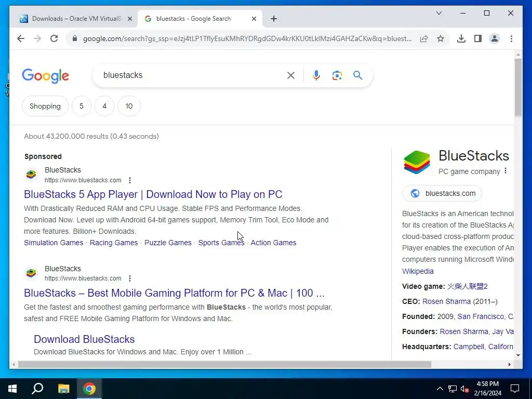Click the address bar URL
Image resolution: width=532 pixels, height=399 pixels.
point(247,38)
